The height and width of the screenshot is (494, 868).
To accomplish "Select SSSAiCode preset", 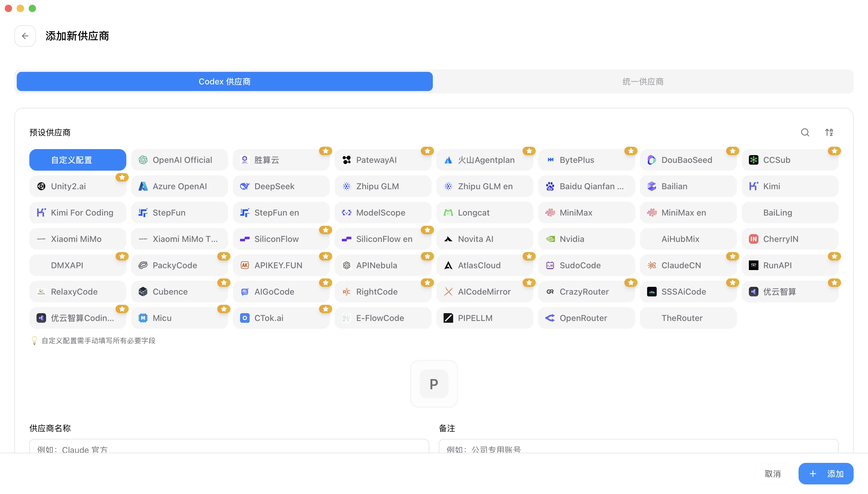I will coord(688,292).
